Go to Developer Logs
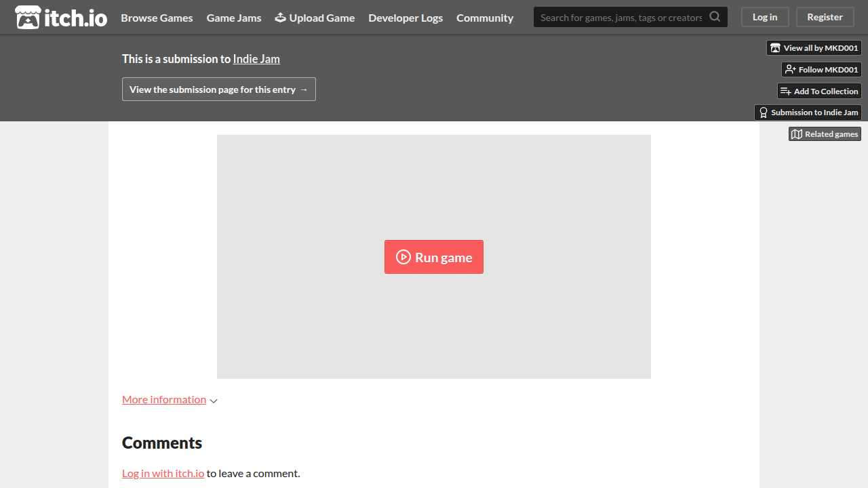The width and height of the screenshot is (868, 488). [x=406, y=18]
